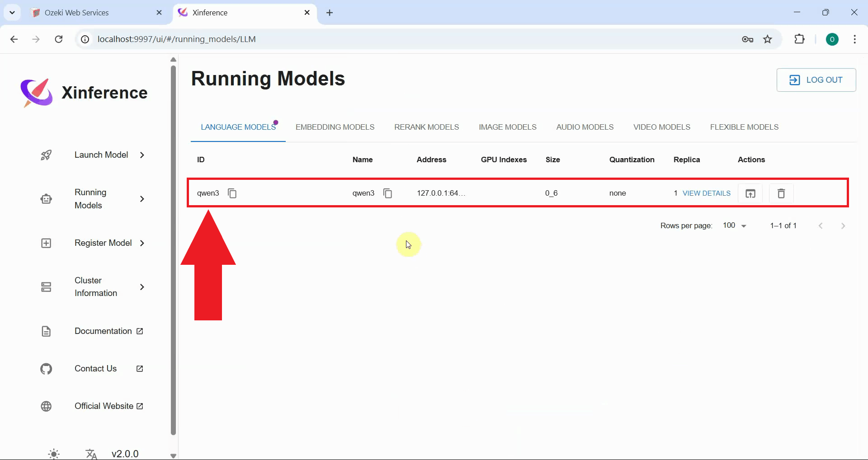
Task: Copy the qwen3 model ID
Action: tap(232, 193)
